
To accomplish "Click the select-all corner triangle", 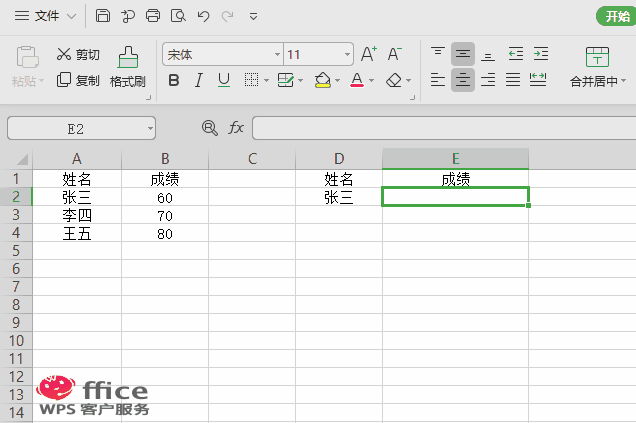I will click(x=22, y=160).
